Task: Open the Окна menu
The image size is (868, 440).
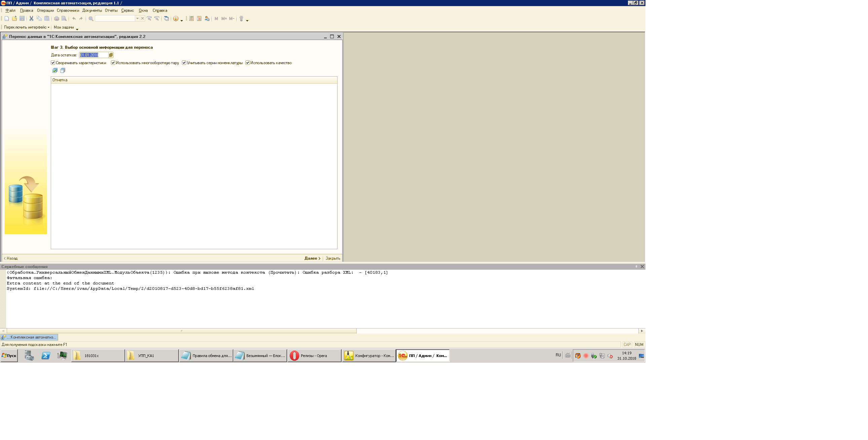Action: click(143, 10)
